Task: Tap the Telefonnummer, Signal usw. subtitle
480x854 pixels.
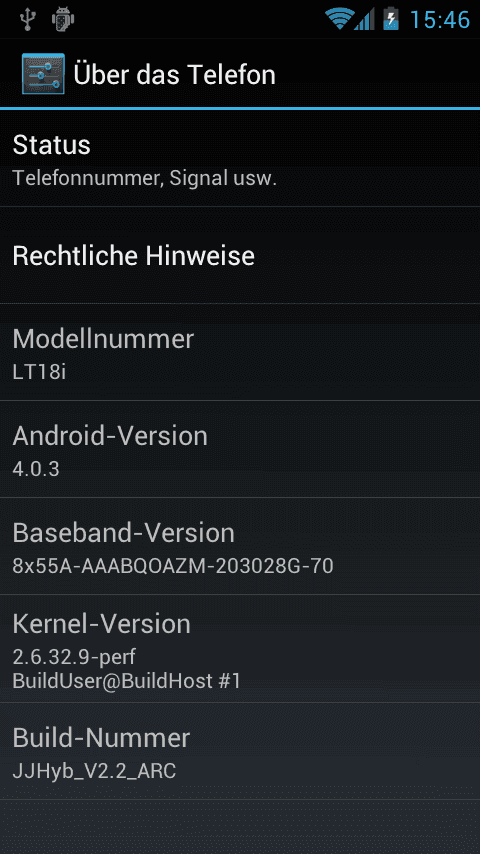Action: [x=144, y=179]
